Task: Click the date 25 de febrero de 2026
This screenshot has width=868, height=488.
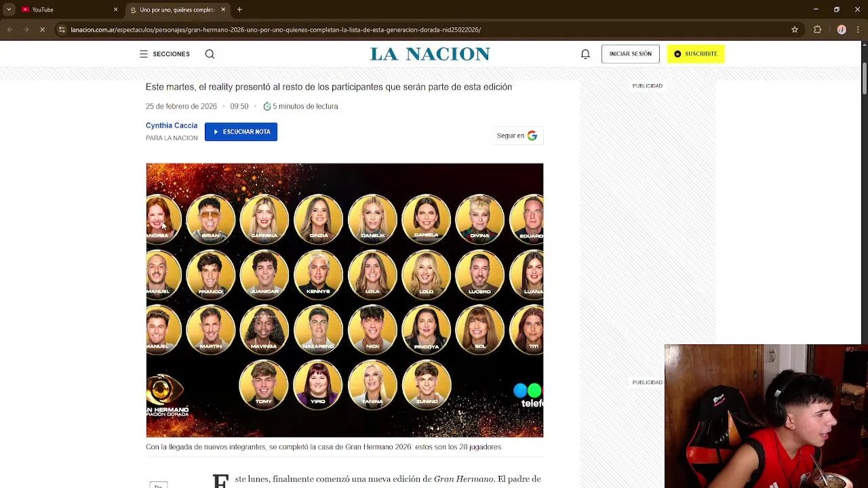Action: click(x=181, y=106)
